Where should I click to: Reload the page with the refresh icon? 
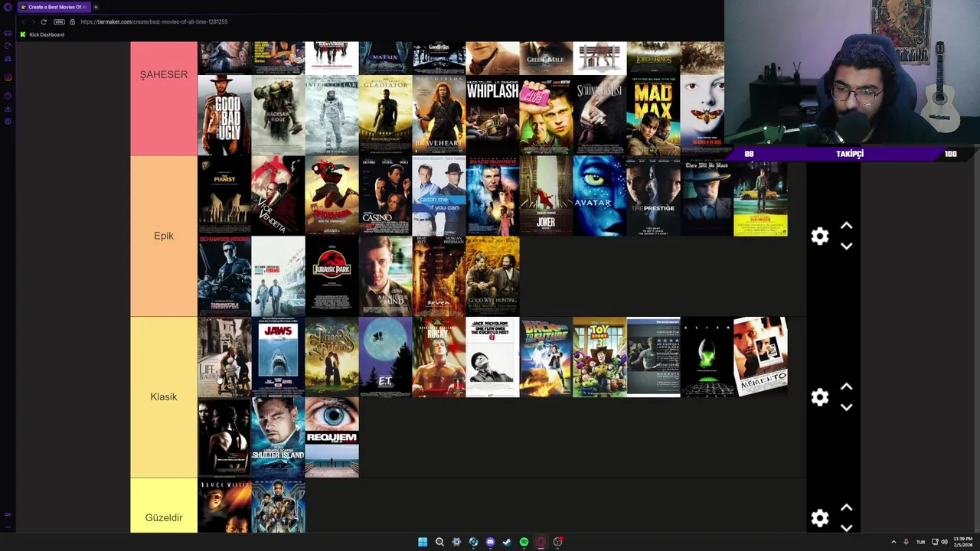pos(44,21)
